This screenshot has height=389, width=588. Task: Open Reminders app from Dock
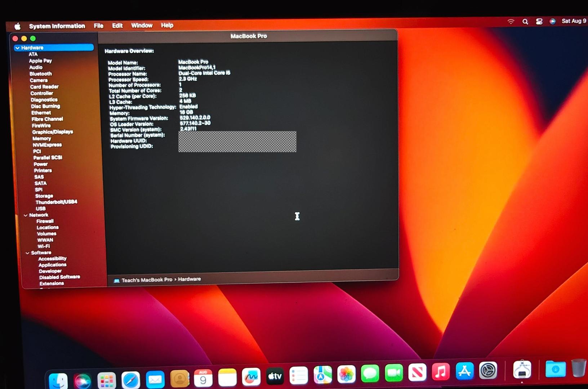[299, 376]
